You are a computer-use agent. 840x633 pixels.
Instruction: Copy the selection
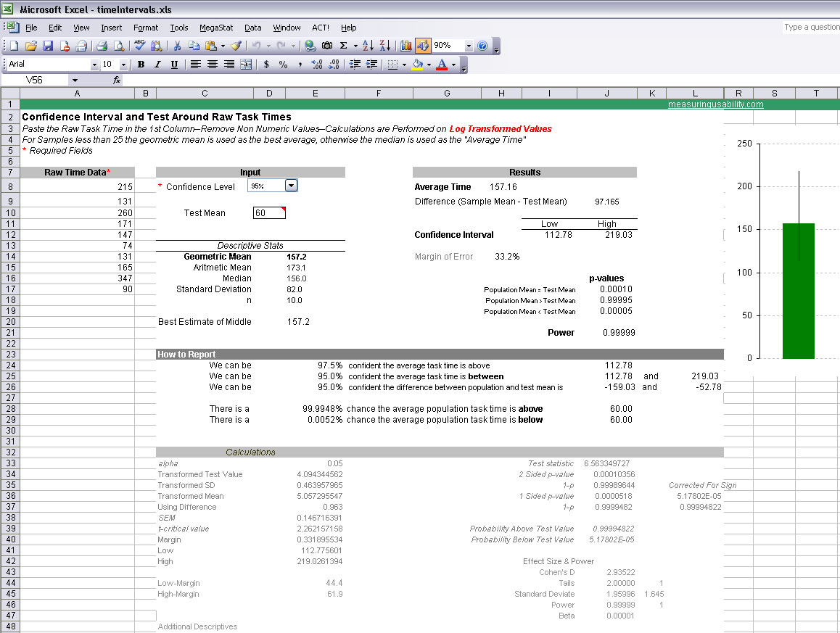194,46
